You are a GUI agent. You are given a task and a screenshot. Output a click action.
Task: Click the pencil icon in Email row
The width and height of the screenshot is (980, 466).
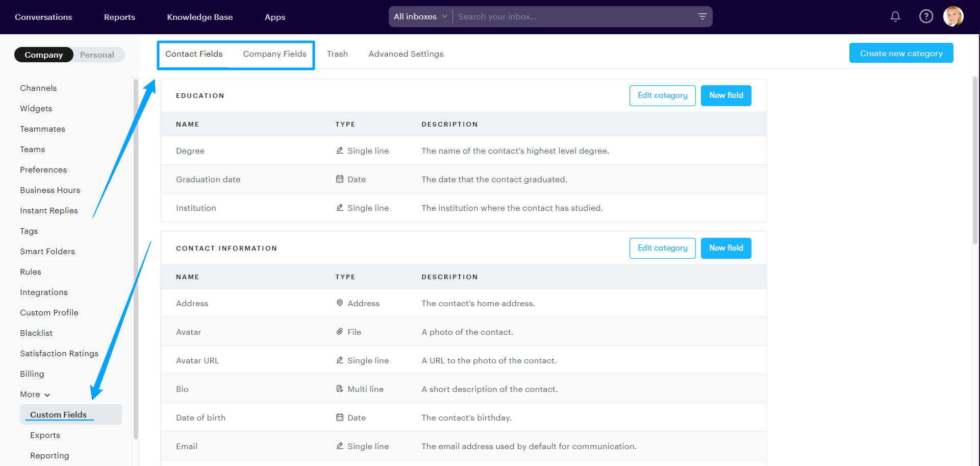pyautogui.click(x=340, y=446)
